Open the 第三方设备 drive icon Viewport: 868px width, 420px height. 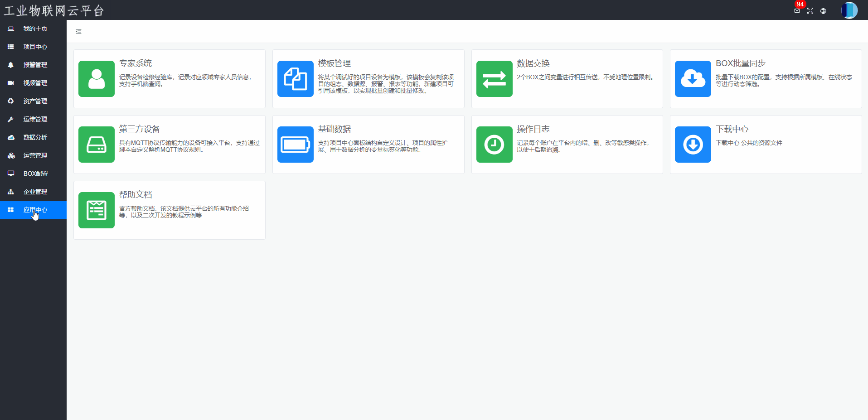pos(96,145)
